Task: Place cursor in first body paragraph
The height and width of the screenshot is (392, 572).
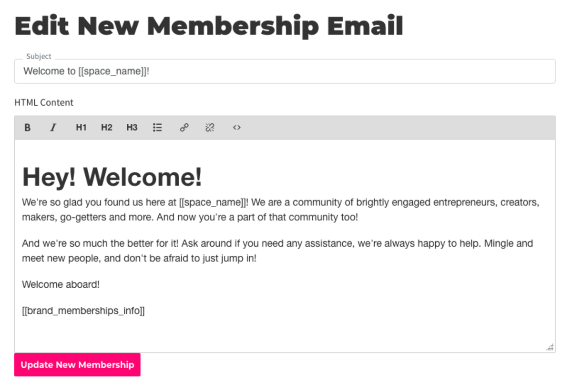Action: [281, 210]
